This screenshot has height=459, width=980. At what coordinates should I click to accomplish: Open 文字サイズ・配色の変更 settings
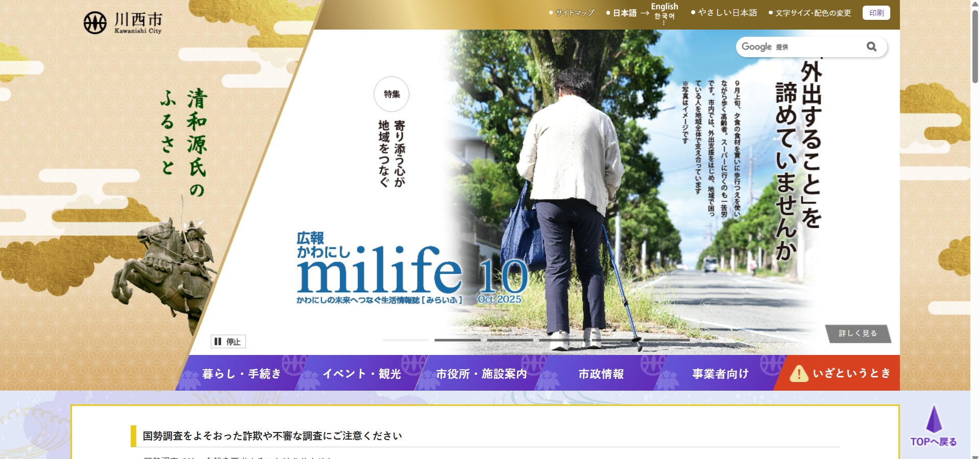[x=813, y=13]
